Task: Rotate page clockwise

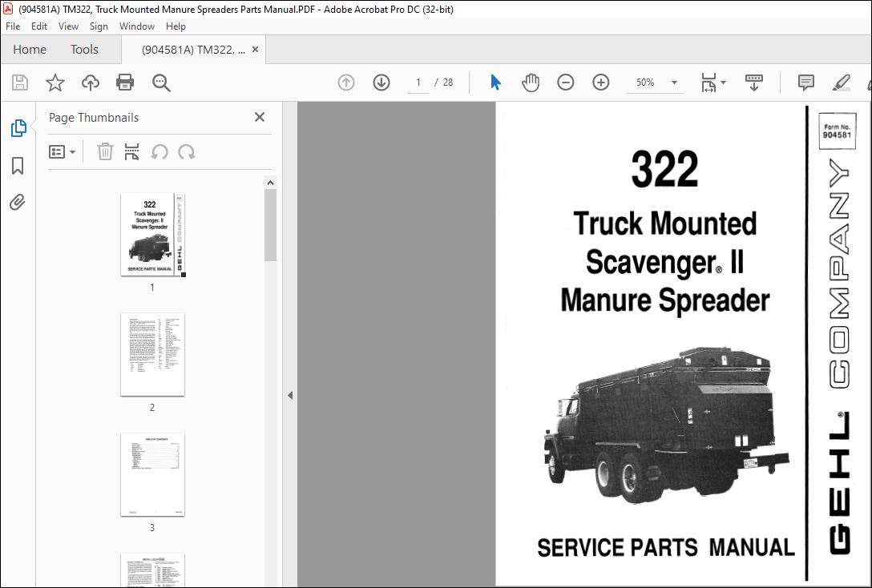Action: [186, 151]
